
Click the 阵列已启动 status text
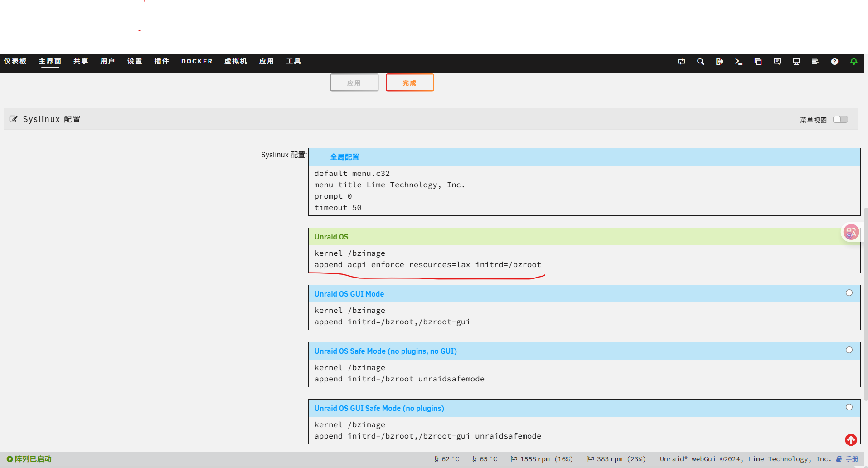point(33,459)
